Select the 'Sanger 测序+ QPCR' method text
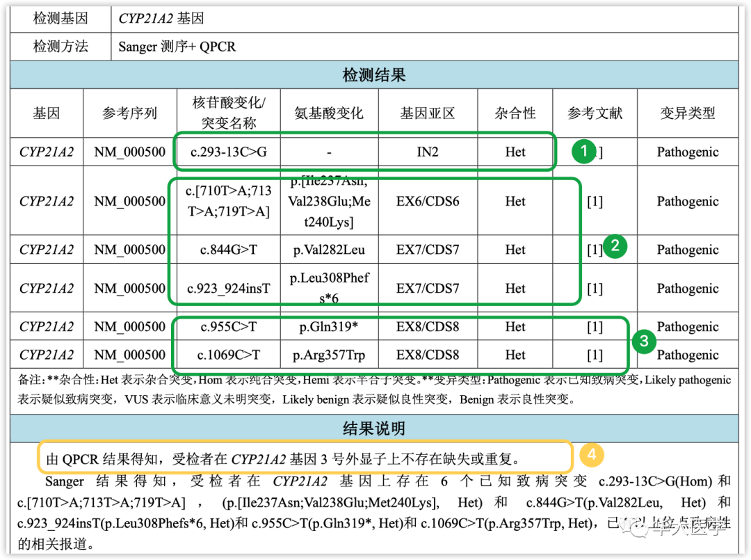Viewport: 751px width, 560px height. 177,47
